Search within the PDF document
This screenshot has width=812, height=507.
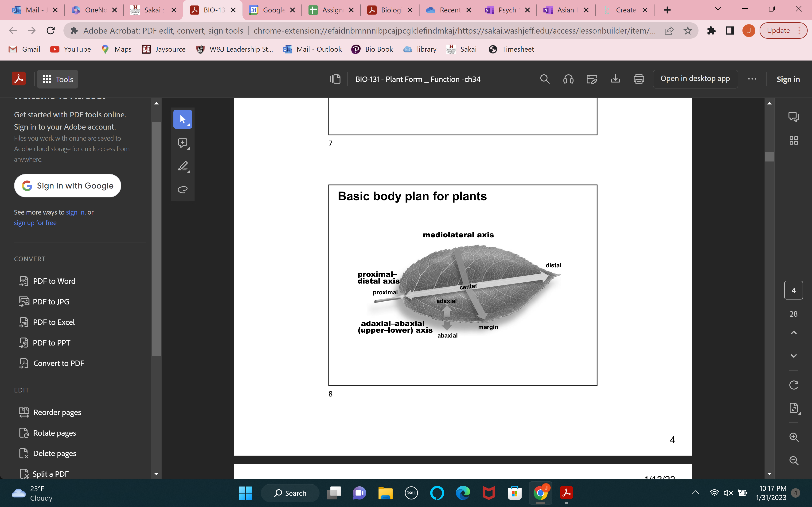coord(544,79)
